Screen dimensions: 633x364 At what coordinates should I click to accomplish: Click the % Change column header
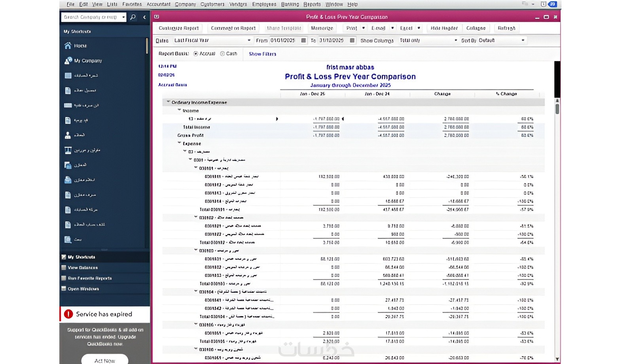[x=506, y=94]
